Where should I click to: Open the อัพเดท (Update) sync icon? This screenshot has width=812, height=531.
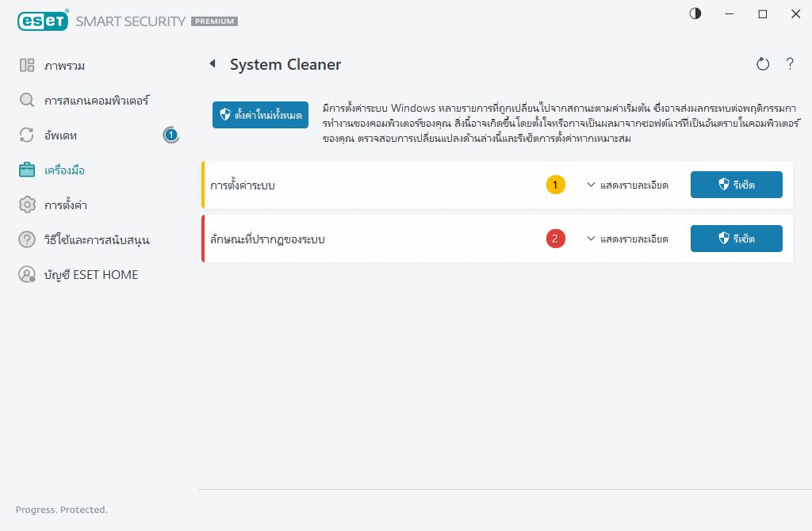(x=26, y=135)
